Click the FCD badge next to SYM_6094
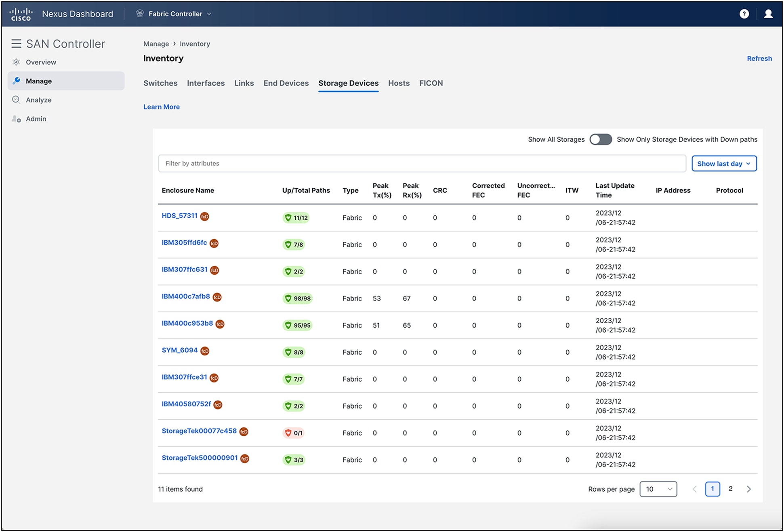 click(x=205, y=351)
